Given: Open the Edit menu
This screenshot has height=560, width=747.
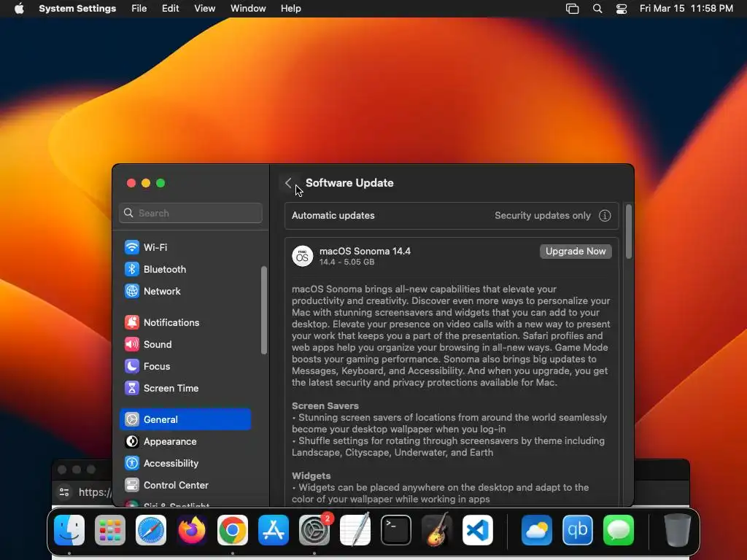Looking at the screenshot, I should [x=170, y=9].
